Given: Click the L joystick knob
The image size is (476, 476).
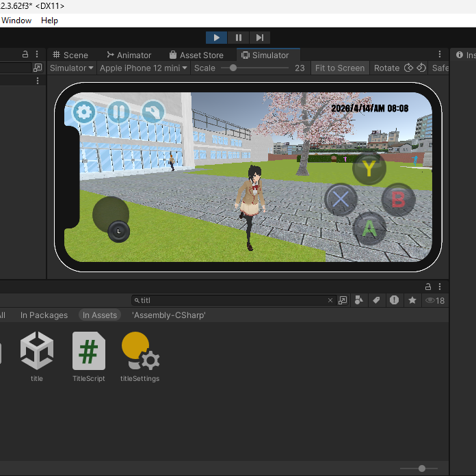Looking at the screenshot, I should point(119,231).
